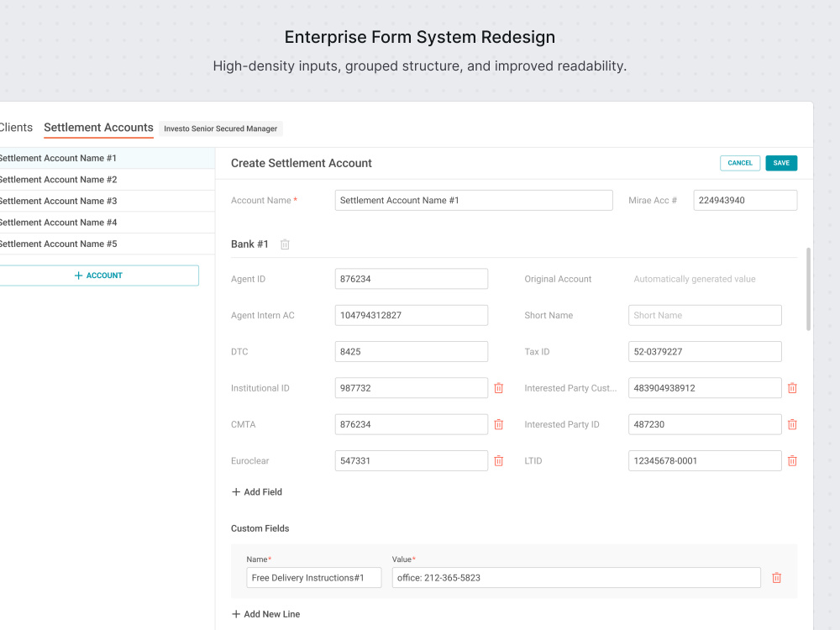This screenshot has height=630, width=840.
Task: Switch to the Clients tab
Action: click(15, 128)
